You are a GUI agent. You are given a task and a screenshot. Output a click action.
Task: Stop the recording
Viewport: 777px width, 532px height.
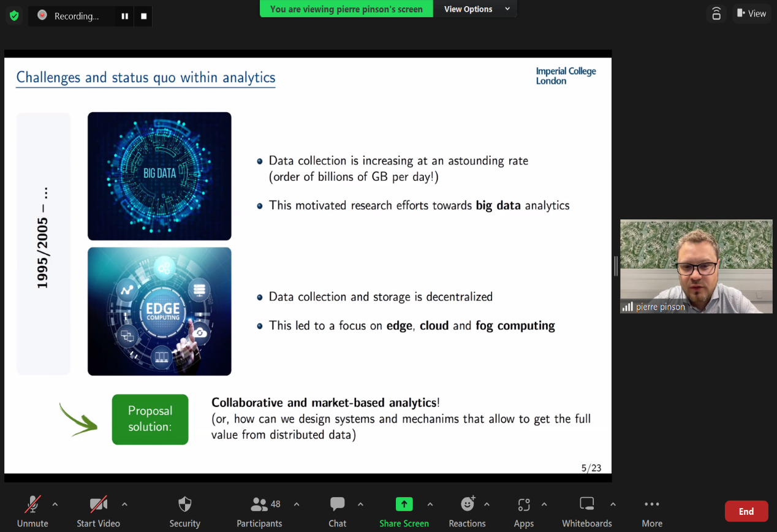[x=144, y=17]
